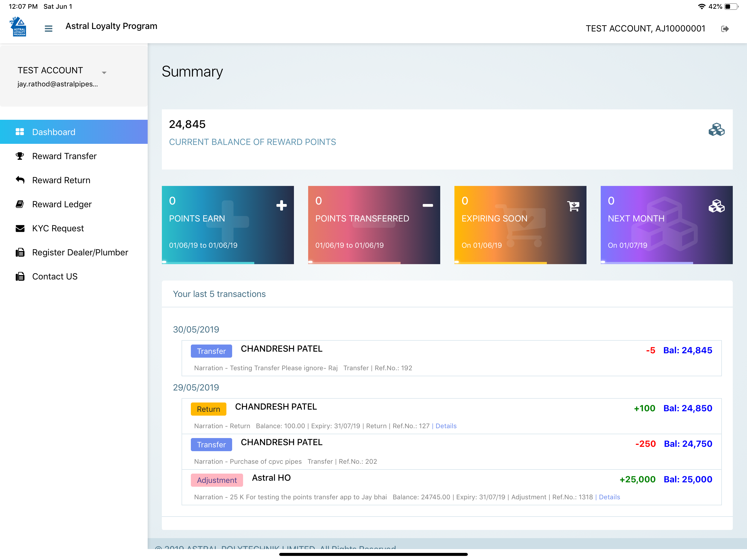Tap the battery status icon
Image resolution: width=747 pixels, height=560 pixels.
pyautogui.click(x=731, y=6)
